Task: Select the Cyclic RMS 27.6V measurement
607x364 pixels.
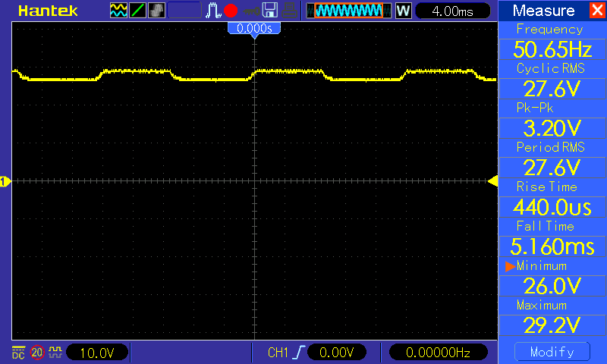Action: [552, 80]
